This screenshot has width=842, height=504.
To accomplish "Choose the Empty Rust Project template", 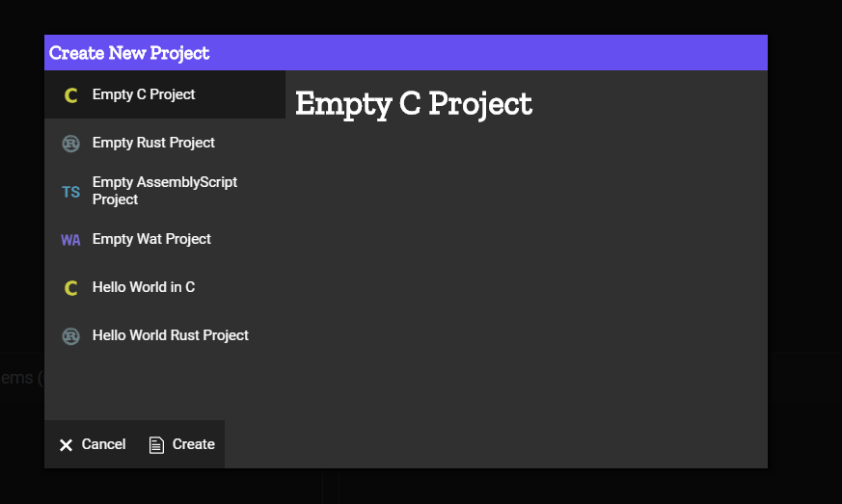I will pyautogui.click(x=153, y=143).
